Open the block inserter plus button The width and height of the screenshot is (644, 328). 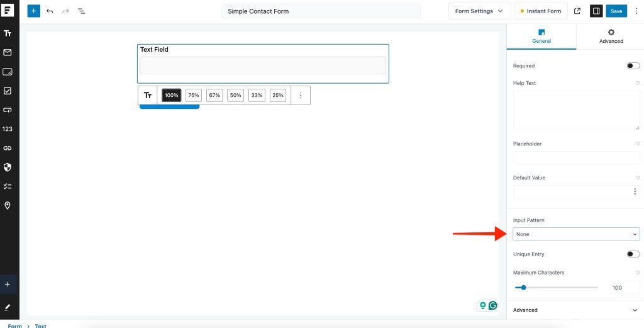point(34,11)
